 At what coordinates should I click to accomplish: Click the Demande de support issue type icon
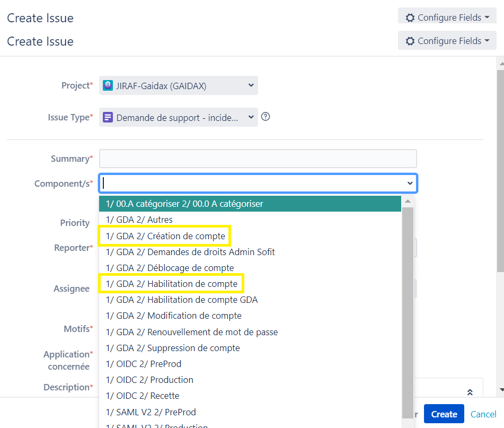pos(108,117)
